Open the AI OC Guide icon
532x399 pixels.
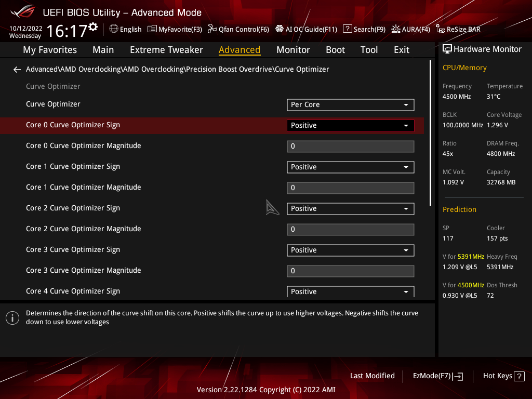[279, 29]
